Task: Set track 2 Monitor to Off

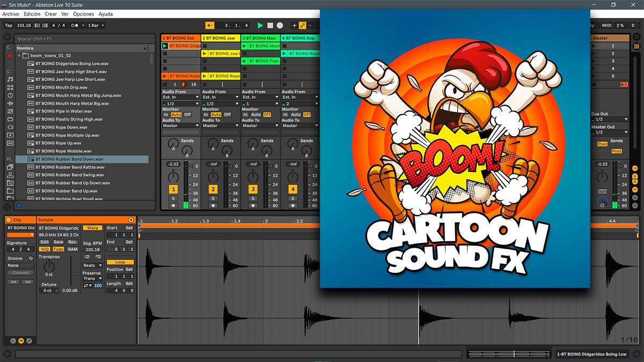Action: click(228, 115)
